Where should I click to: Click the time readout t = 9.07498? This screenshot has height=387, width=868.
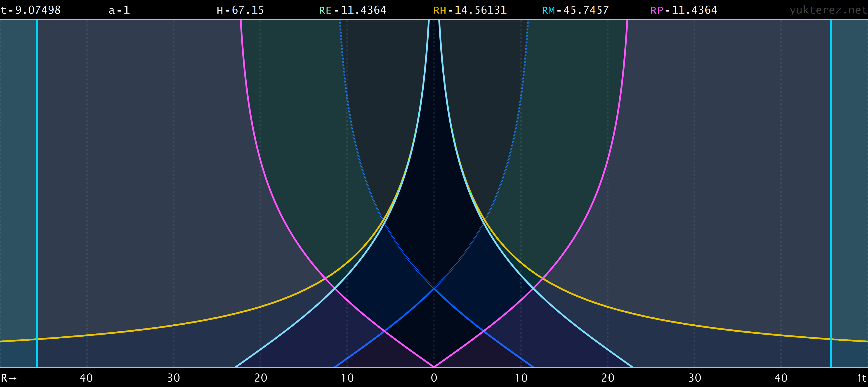(x=31, y=10)
